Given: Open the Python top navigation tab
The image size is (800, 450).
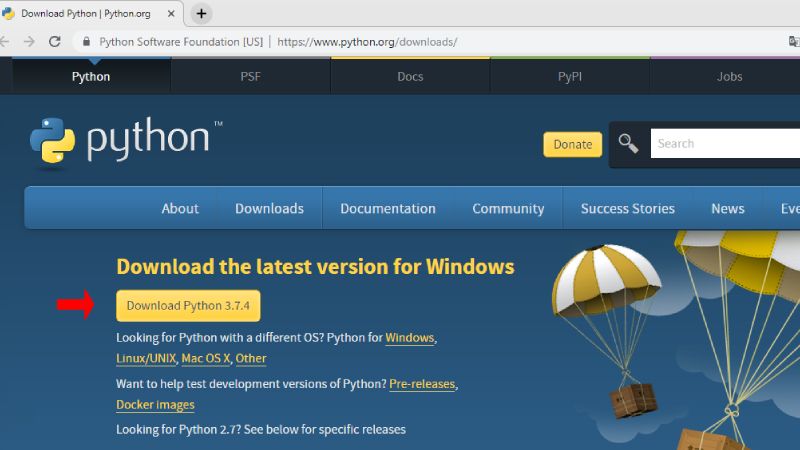Looking at the screenshot, I should [91, 77].
